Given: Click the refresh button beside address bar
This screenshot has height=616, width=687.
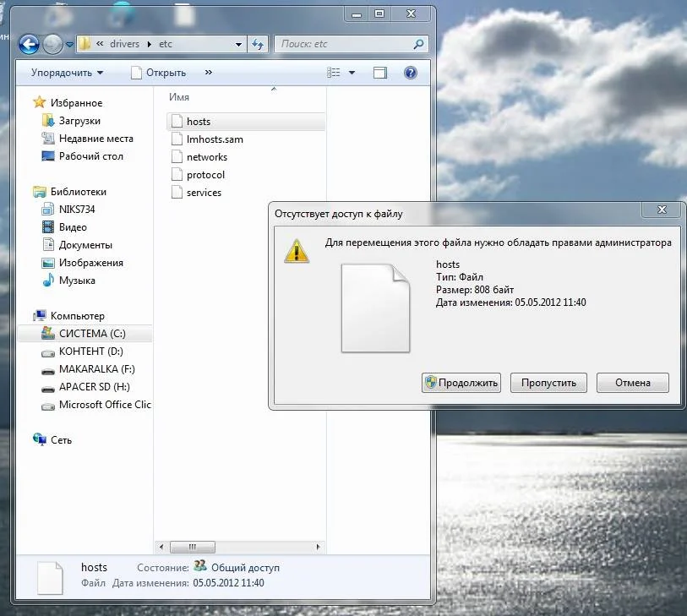Looking at the screenshot, I should [257, 44].
